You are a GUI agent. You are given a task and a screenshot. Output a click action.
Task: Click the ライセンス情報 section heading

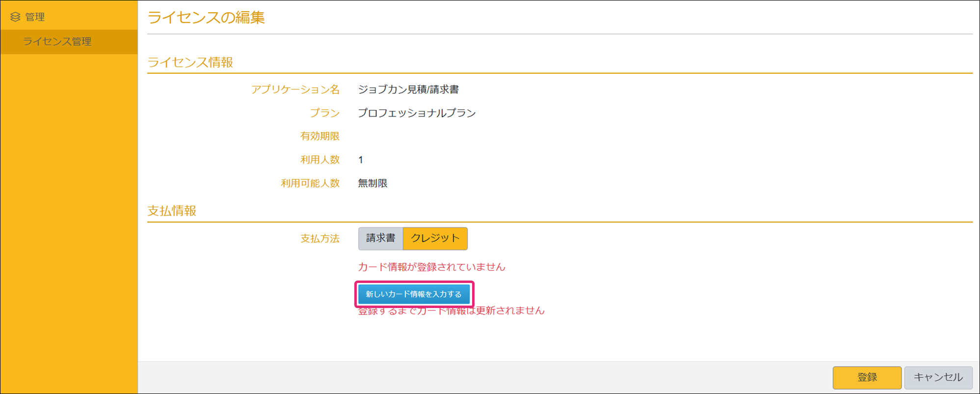[x=190, y=62]
